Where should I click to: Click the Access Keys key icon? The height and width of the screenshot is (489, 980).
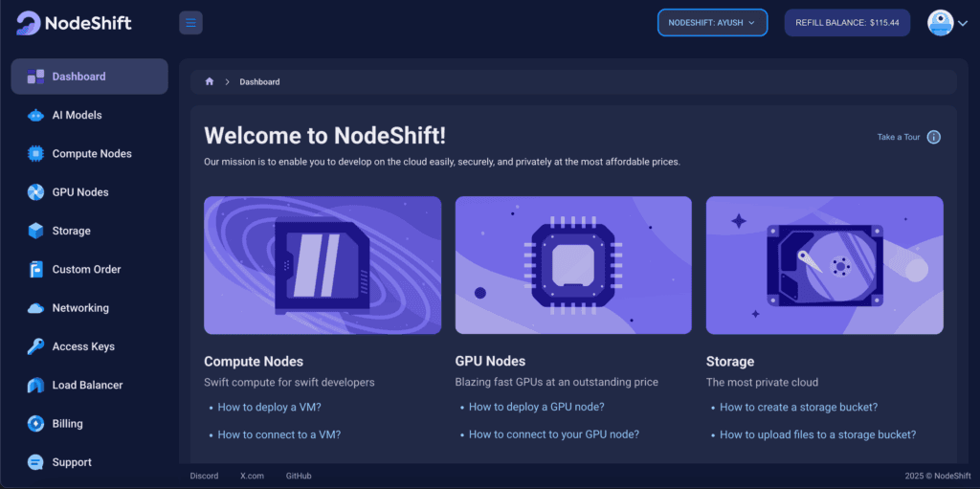[x=35, y=346]
